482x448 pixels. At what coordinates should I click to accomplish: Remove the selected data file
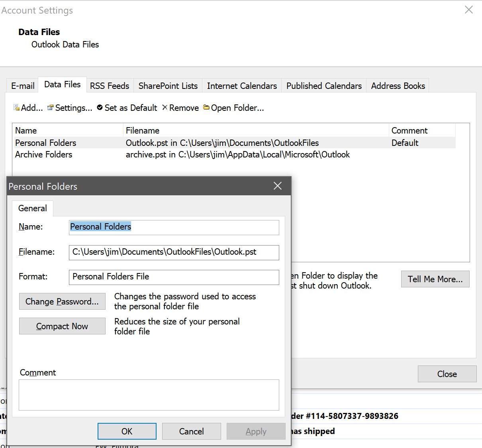[180, 108]
